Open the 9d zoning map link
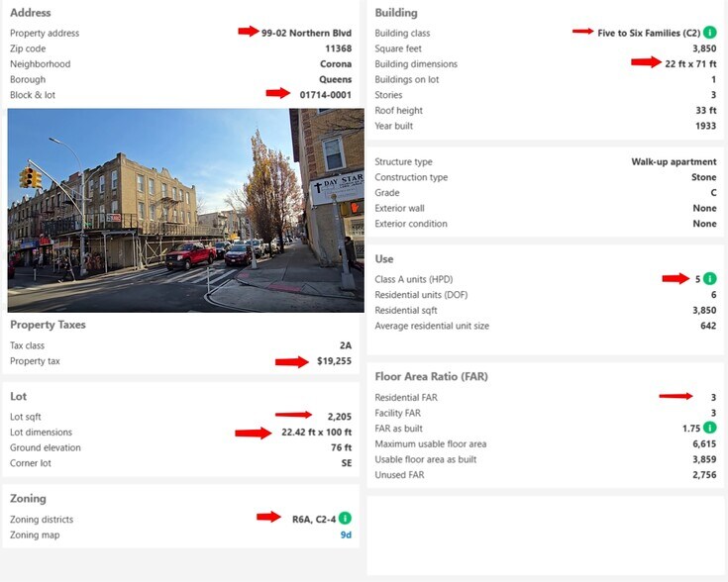728x582 pixels. tap(346, 534)
